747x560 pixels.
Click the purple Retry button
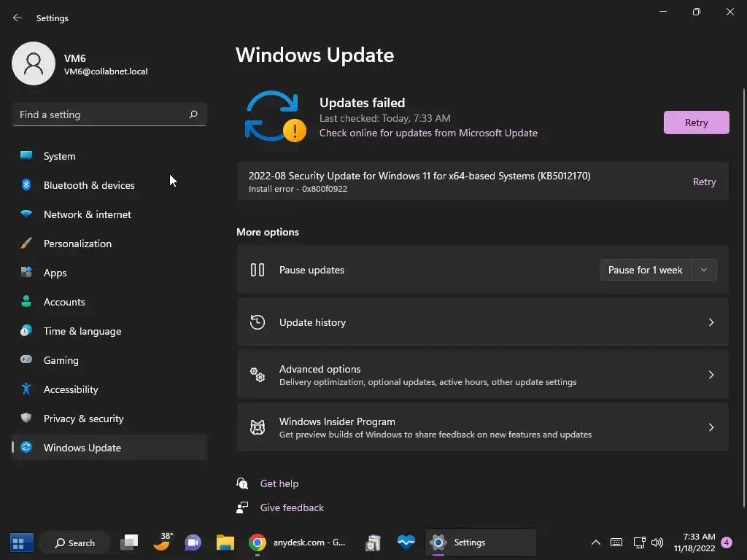(x=696, y=122)
